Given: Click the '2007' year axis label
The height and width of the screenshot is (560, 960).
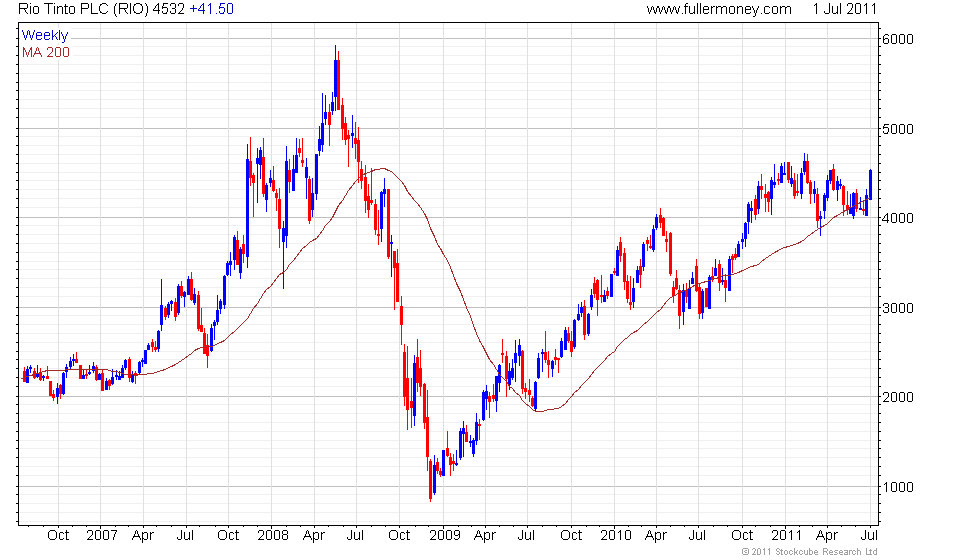Looking at the screenshot, I should pos(102,536).
